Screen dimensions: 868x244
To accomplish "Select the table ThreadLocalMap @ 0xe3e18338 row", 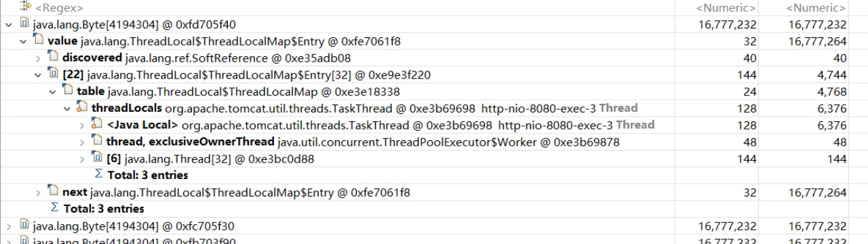I will (x=434, y=91).
